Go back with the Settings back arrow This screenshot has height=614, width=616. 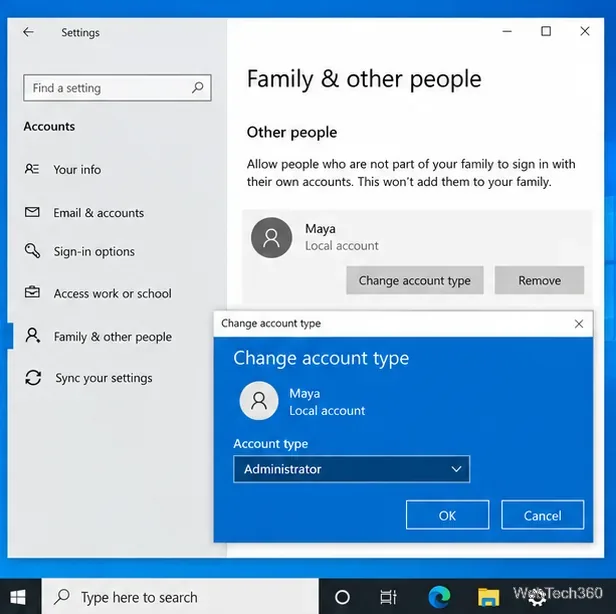28,32
